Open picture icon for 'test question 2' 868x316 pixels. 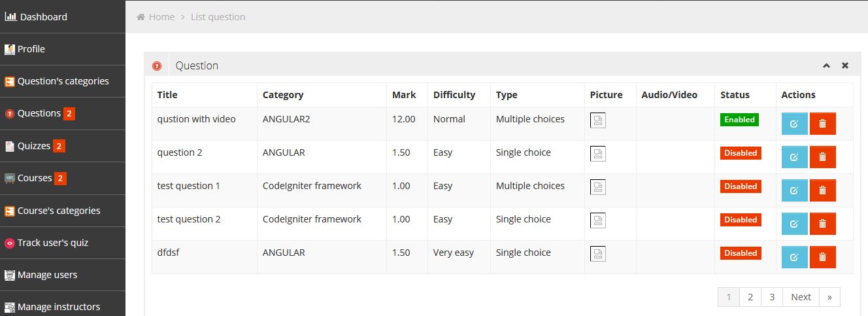(x=597, y=220)
